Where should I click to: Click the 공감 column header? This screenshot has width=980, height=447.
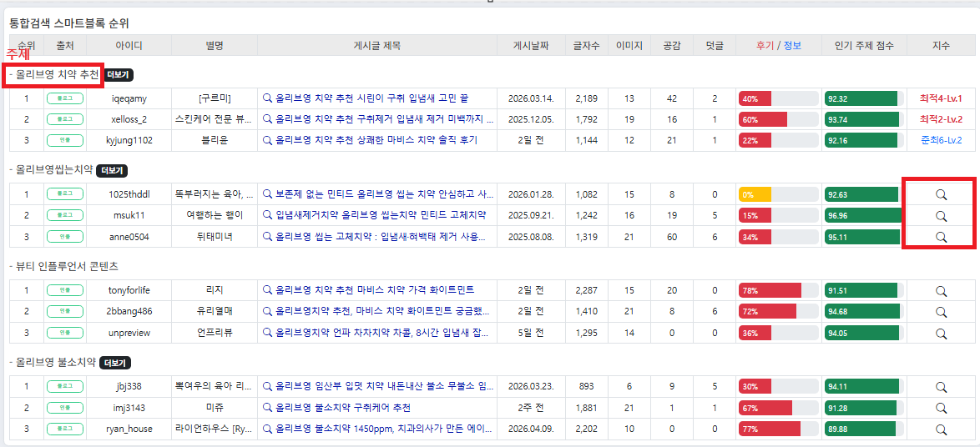(672, 46)
